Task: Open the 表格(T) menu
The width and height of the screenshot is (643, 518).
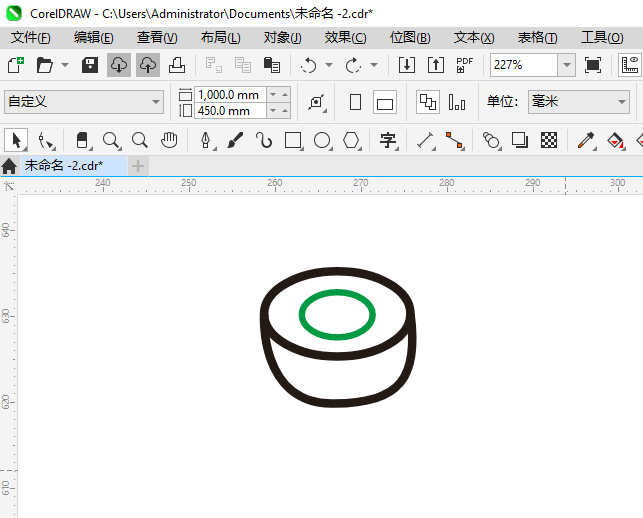Action: (x=537, y=38)
